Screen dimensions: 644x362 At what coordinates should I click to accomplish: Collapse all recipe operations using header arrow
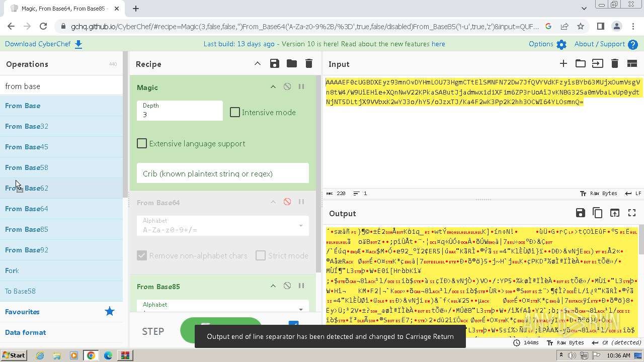(x=257, y=63)
